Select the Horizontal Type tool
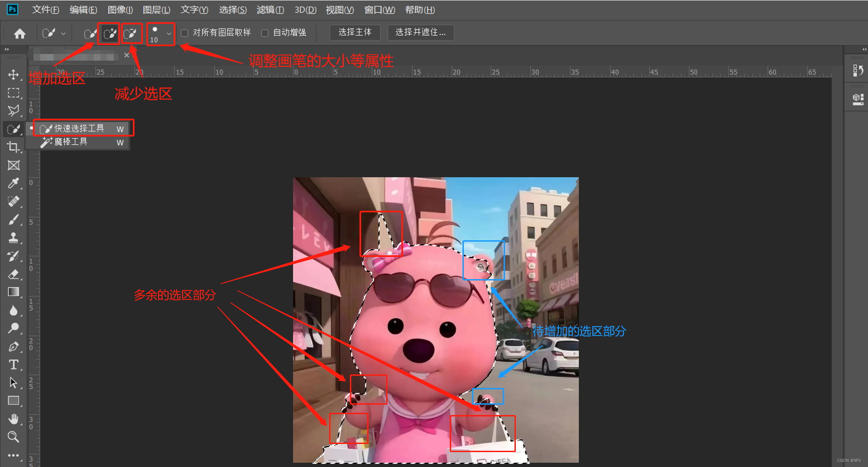The image size is (868, 467). [14, 364]
